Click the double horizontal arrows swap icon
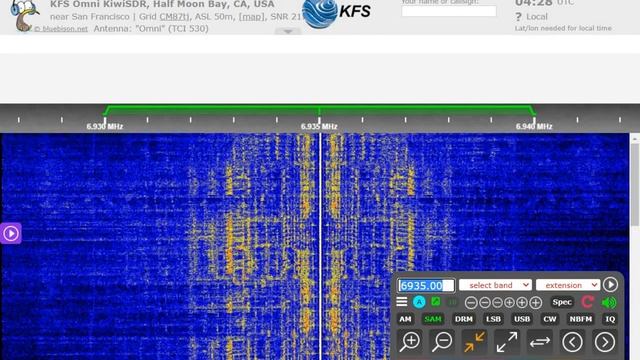The height and width of the screenshot is (360, 640). 540,342
